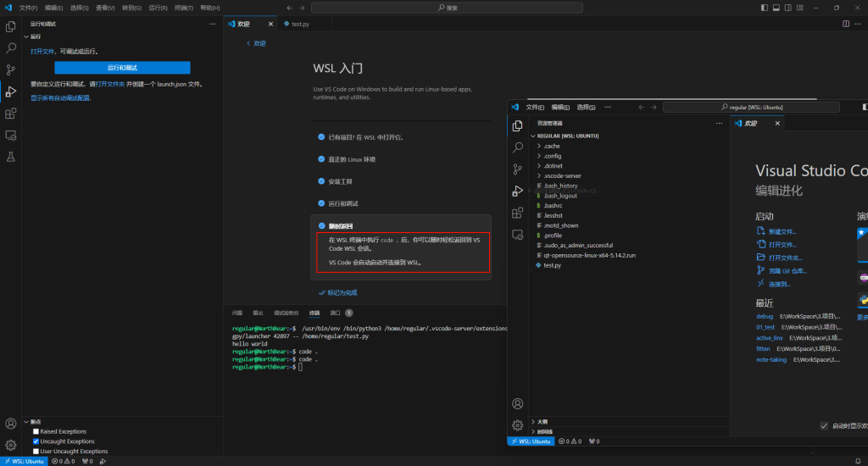Image resolution: width=868 pixels, height=466 pixels.
Task: Enable User Uncaught Exceptions breakpoint
Action: point(36,452)
